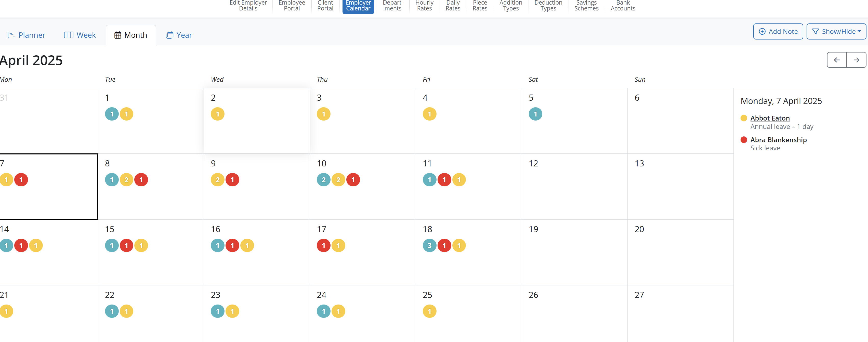This screenshot has height=342, width=868.
Task: Expand the Show/Hide filter dropdown
Action: [x=836, y=31]
